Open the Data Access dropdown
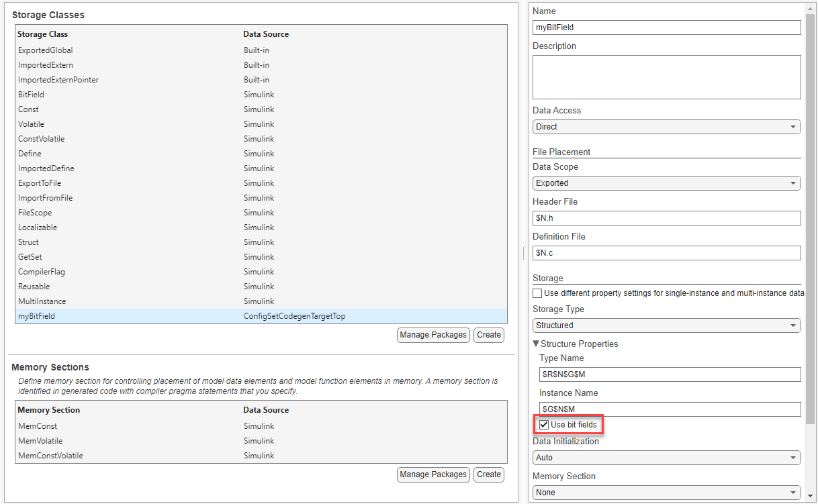Screen dimensions: 818x504 (666, 127)
